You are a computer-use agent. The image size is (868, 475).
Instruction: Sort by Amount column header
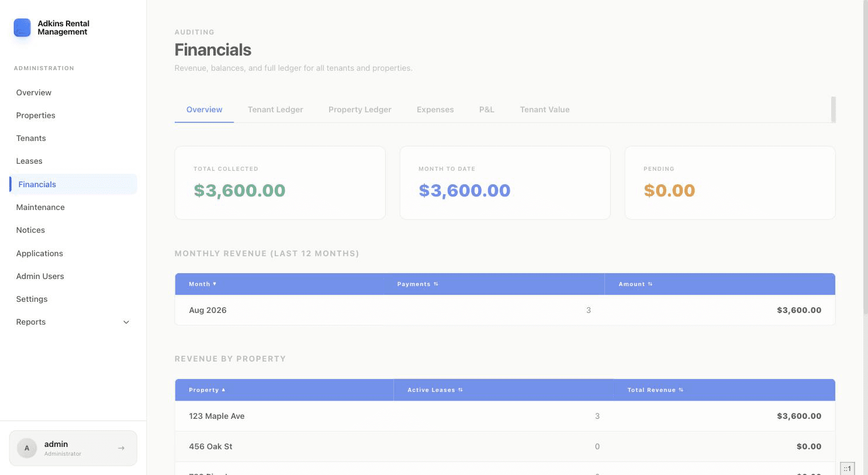(x=635, y=284)
